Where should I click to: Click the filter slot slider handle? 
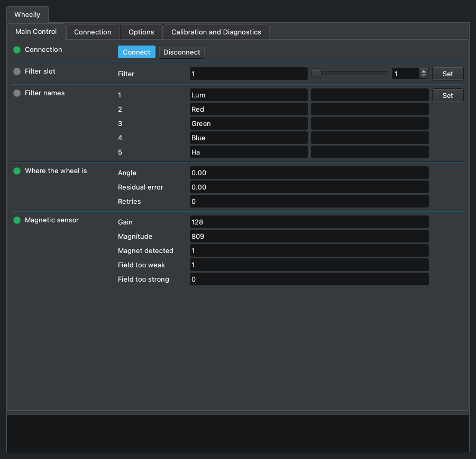click(317, 74)
